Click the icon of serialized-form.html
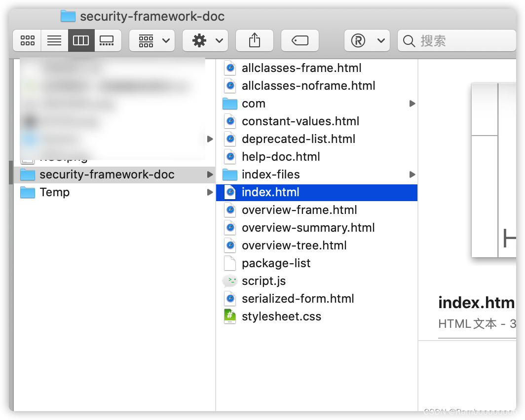The width and height of the screenshot is (525, 420). (230, 299)
